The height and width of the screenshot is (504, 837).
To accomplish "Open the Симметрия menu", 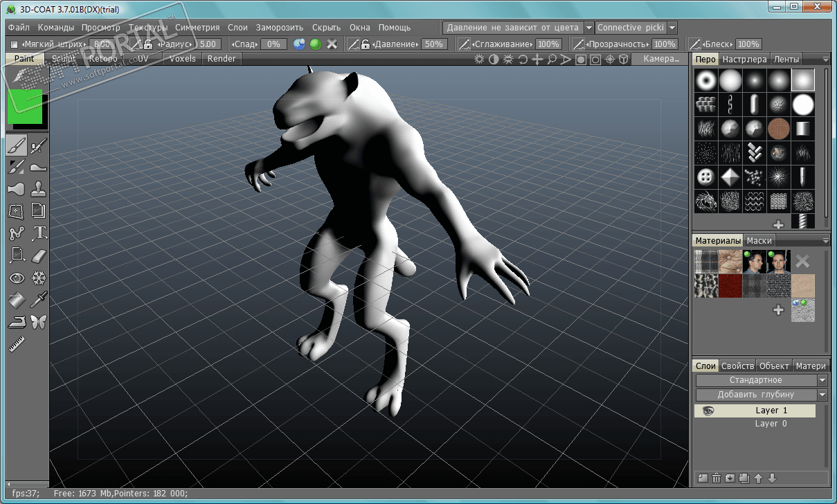I will 197,28.
